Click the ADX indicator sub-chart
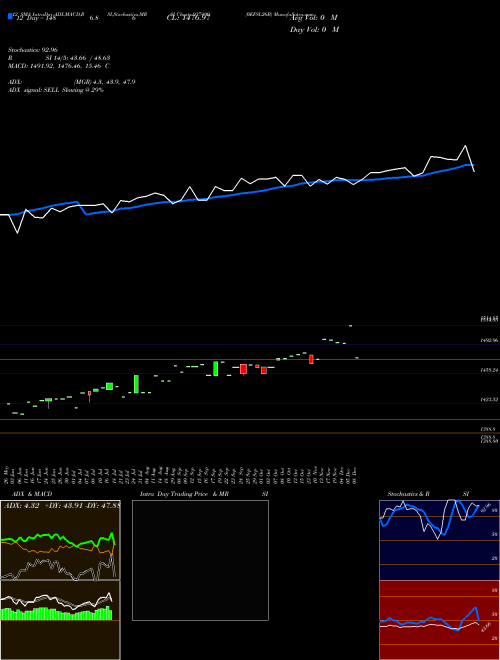 [x=60, y=540]
